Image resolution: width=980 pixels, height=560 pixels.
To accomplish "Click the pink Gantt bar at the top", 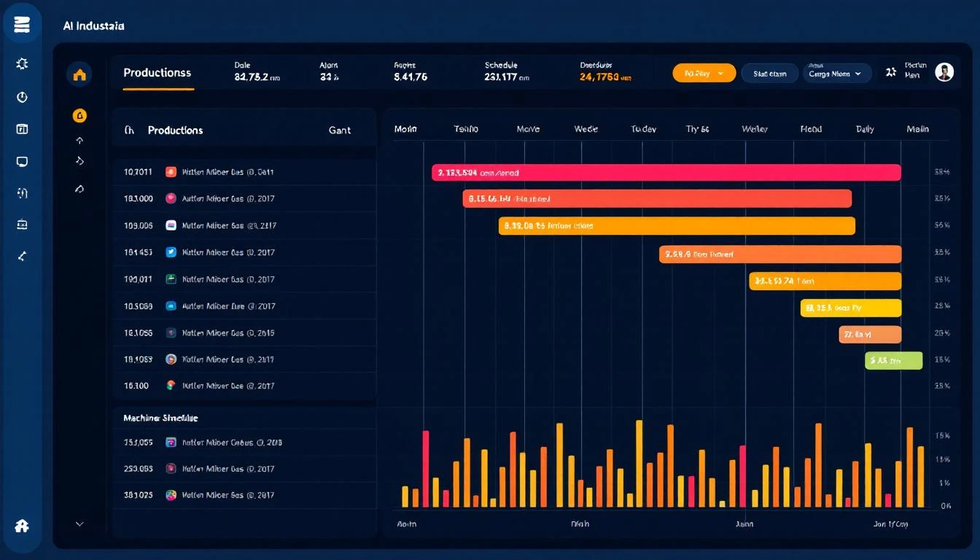I will pyautogui.click(x=667, y=172).
